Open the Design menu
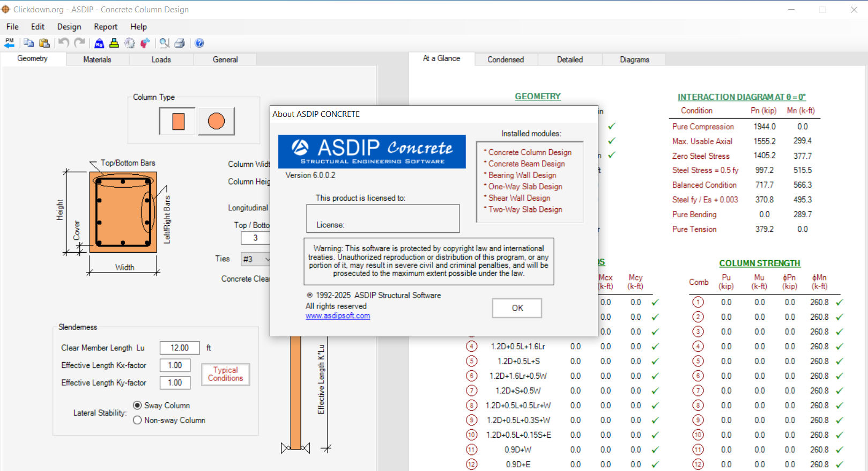 (69, 27)
